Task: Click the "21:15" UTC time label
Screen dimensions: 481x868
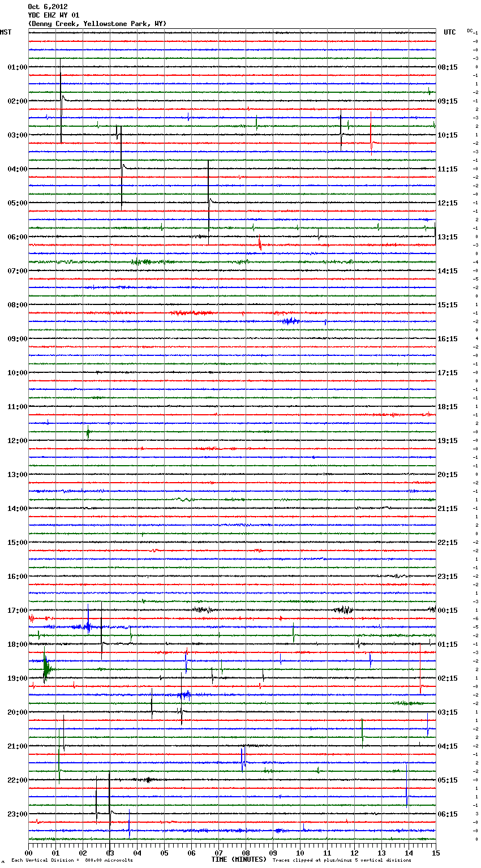Action: tap(448, 509)
